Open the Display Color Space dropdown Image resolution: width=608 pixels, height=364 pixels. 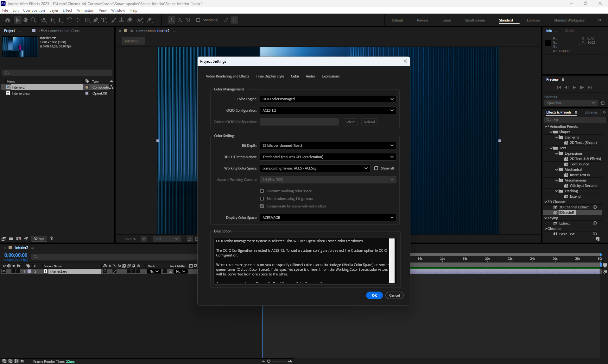(328, 218)
